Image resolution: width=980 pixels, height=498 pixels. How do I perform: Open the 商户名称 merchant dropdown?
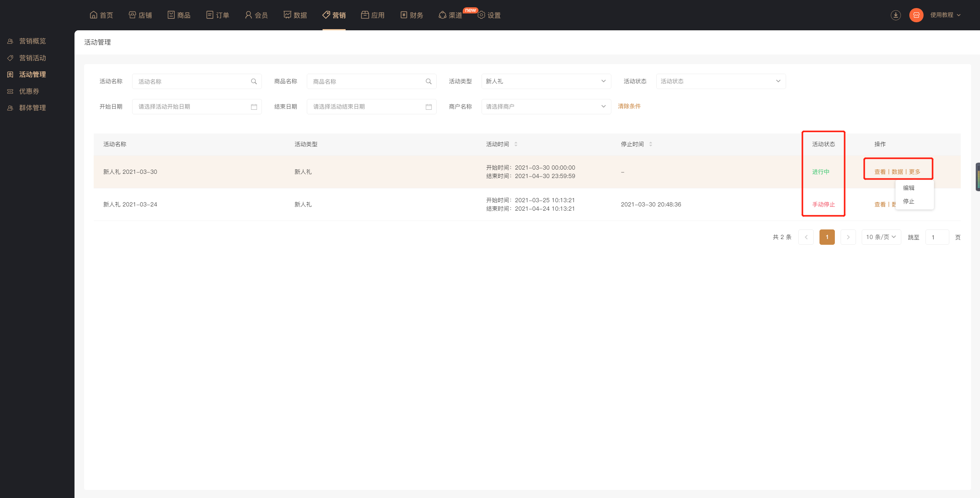(x=546, y=107)
